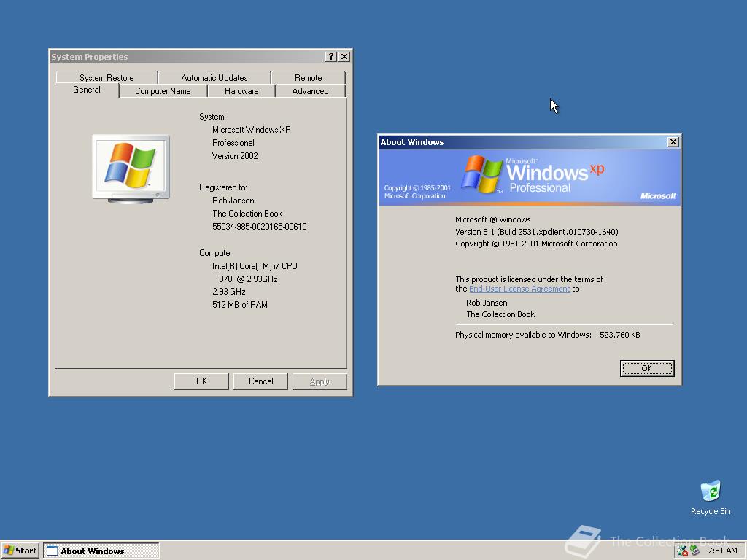Click 'Copyright © 1981-2001 Microsoft Corporation' text
The image size is (747, 560).
pos(536,244)
